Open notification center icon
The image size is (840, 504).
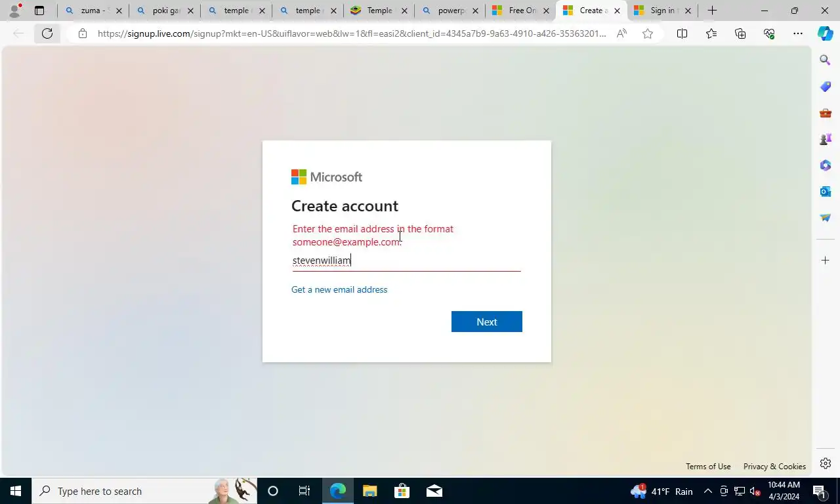click(819, 491)
